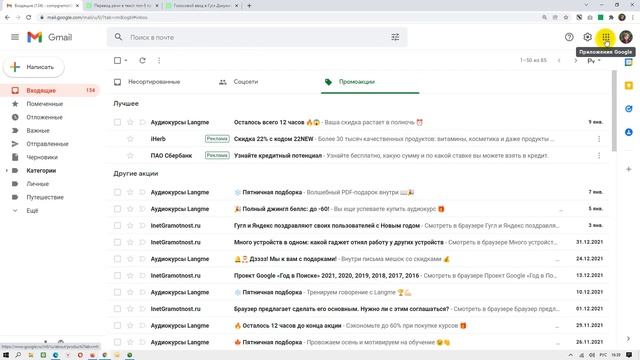
Task: Open Windows taskbar search icon
Action: tap(18, 355)
